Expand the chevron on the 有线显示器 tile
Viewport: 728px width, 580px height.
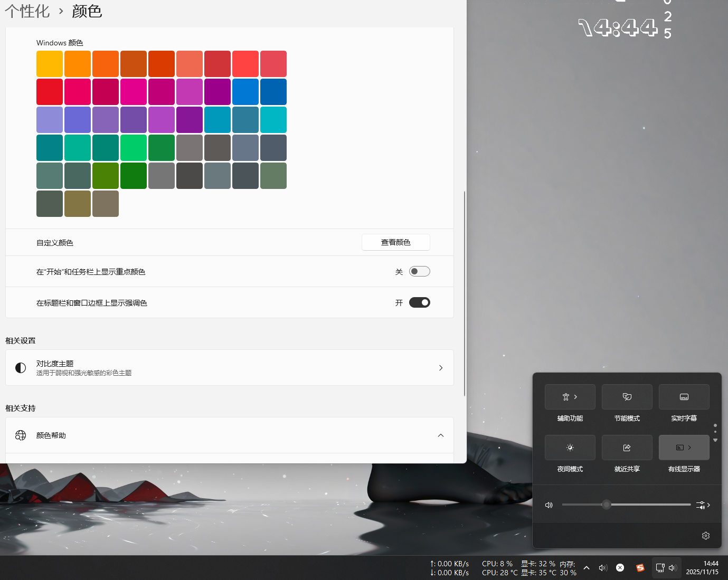689,448
